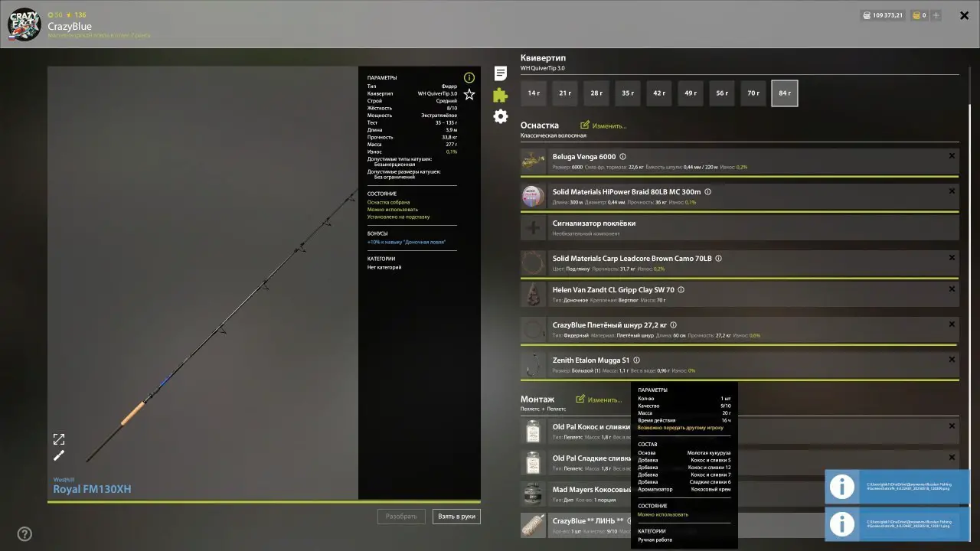Click the CrazyBlue ЛИНЬ bait thumbnail
This screenshot has height=551, width=980.
pyautogui.click(x=533, y=526)
